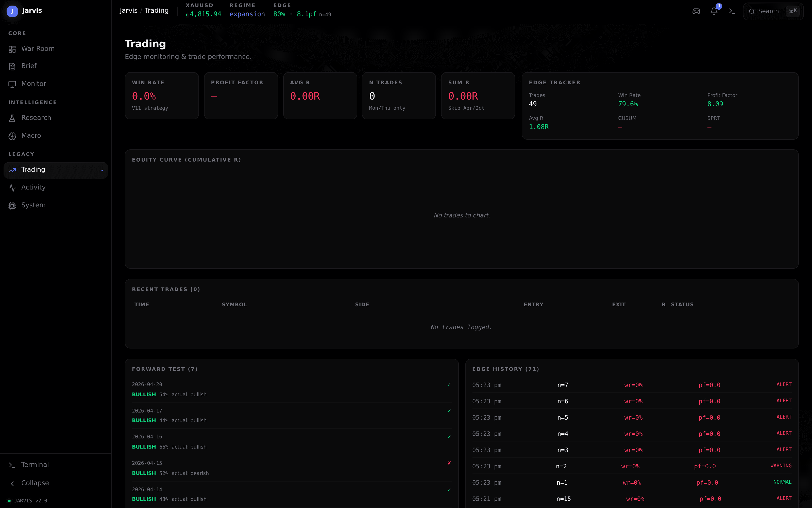Click the Research flask icon

[x=12, y=118]
